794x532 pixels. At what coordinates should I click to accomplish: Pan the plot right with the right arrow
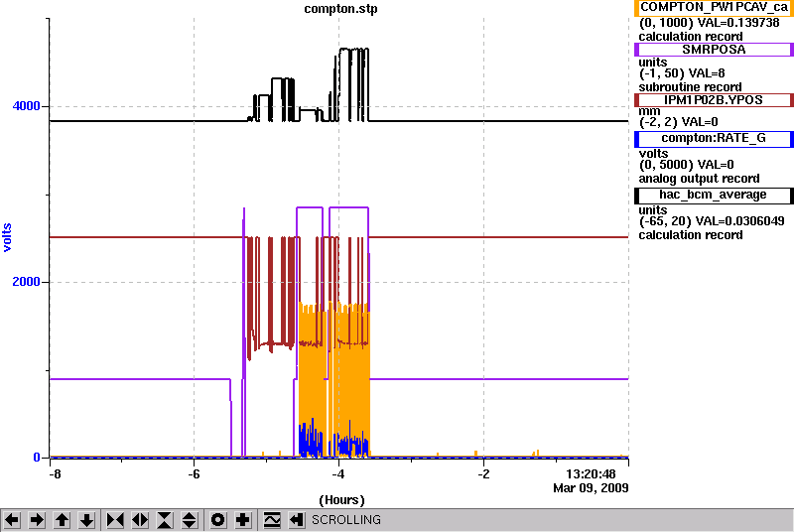[37, 520]
